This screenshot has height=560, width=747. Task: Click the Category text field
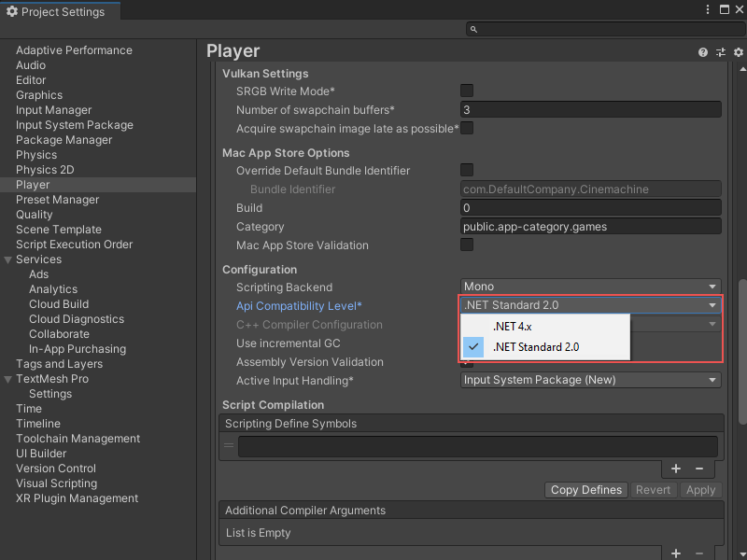(x=591, y=226)
